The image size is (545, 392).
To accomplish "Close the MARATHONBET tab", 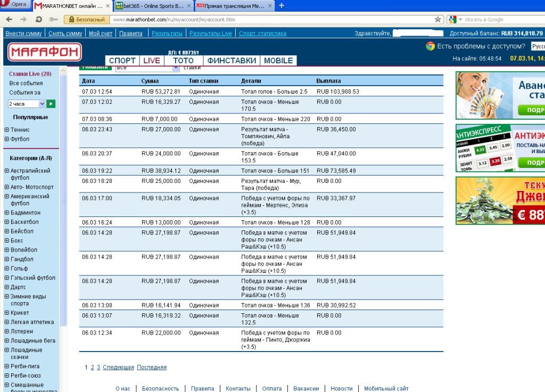I will click(108, 6).
